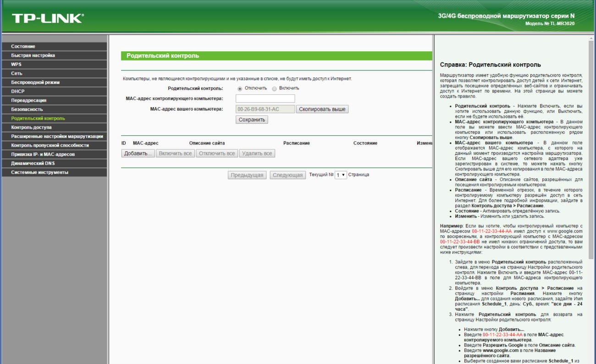
Task: Select the "Включить" radio button
Action: tap(274, 88)
